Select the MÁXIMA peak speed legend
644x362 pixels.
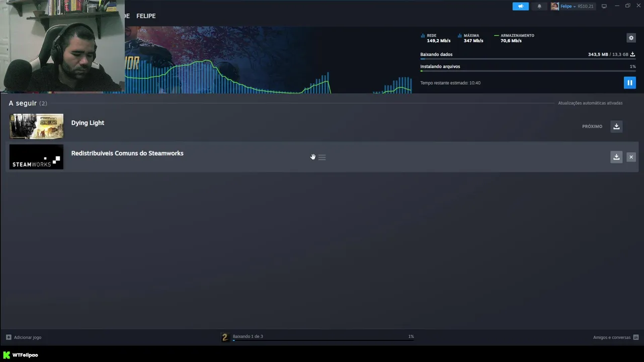[x=470, y=38]
